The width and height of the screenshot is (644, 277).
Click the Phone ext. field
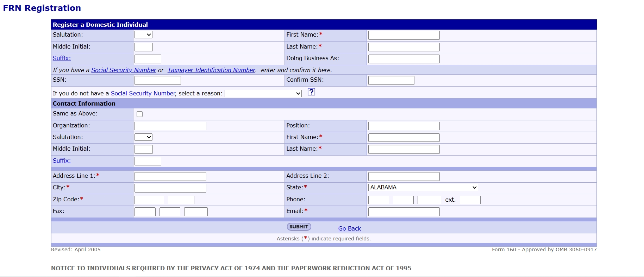(x=470, y=200)
